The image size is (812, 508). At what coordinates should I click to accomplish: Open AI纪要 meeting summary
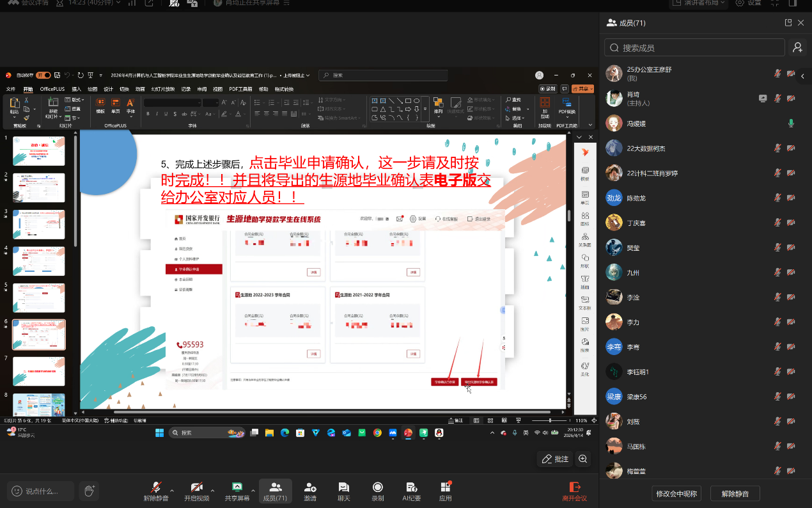pyautogui.click(x=412, y=491)
